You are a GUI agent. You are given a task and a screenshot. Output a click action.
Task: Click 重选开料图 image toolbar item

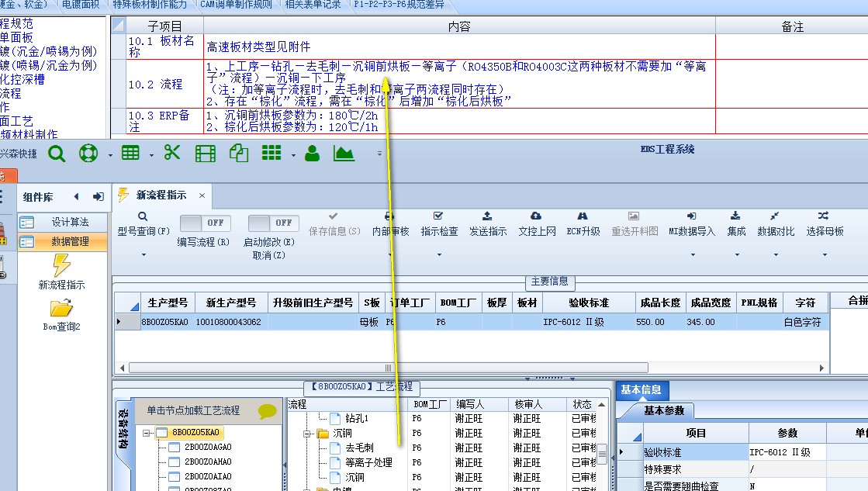[635, 224]
